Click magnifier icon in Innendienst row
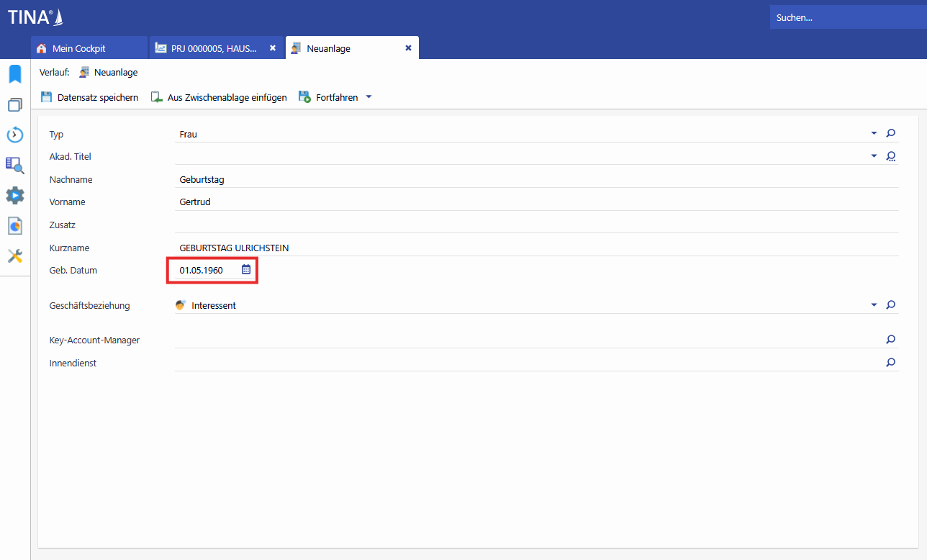 point(890,363)
